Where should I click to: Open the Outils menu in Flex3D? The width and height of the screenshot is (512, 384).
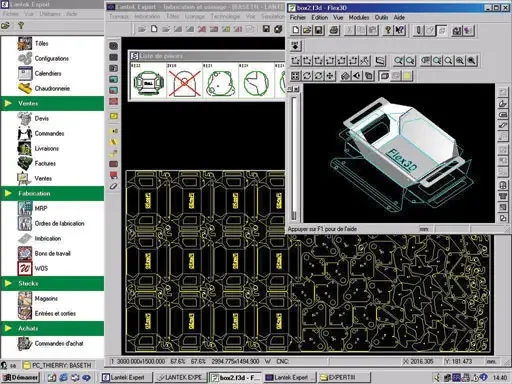381,17
